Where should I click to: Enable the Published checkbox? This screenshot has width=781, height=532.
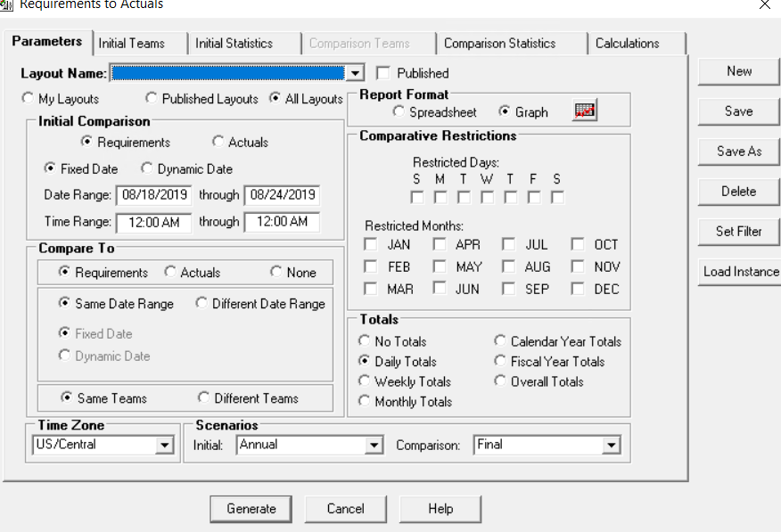pos(383,73)
